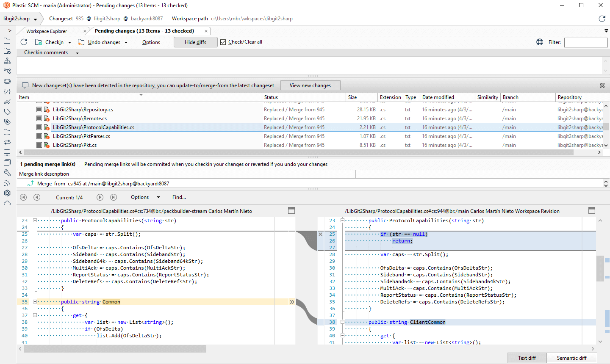Image resolution: width=610 pixels, height=364 pixels.
Task: Open tab list dropdown at far right
Action: (606, 31)
